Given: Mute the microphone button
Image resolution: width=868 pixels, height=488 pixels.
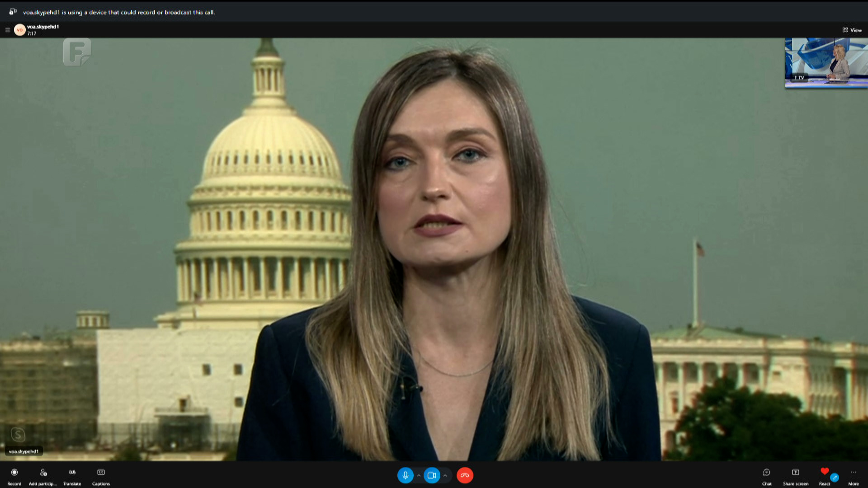Looking at the screenshot, I should tap(405, 475).
